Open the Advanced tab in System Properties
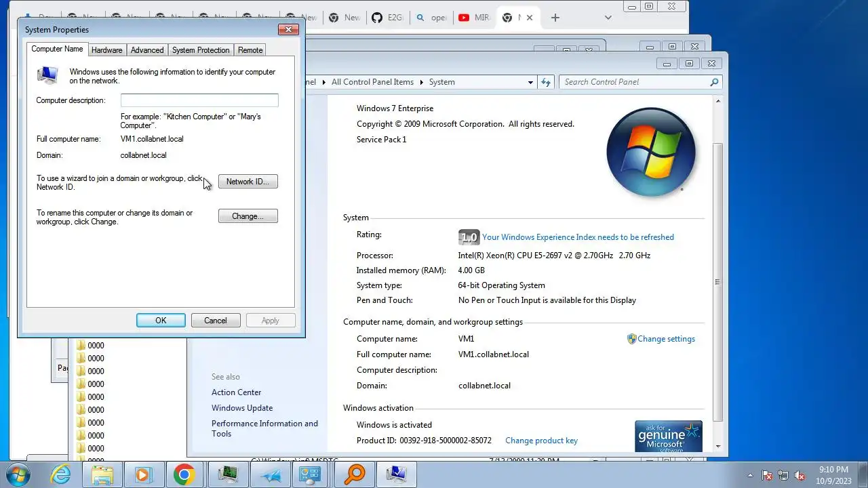 (x=147, y=50)
